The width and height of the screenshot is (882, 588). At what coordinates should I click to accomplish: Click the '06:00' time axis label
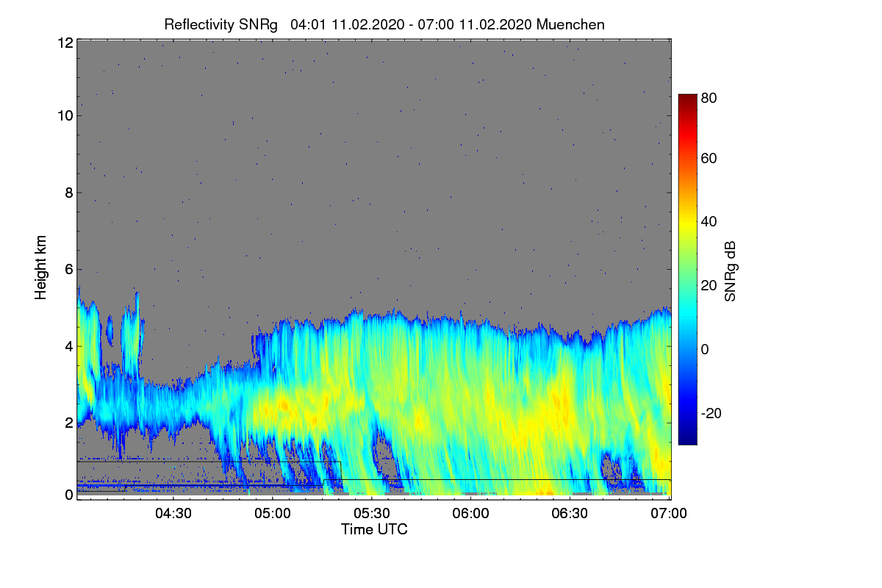471,512
